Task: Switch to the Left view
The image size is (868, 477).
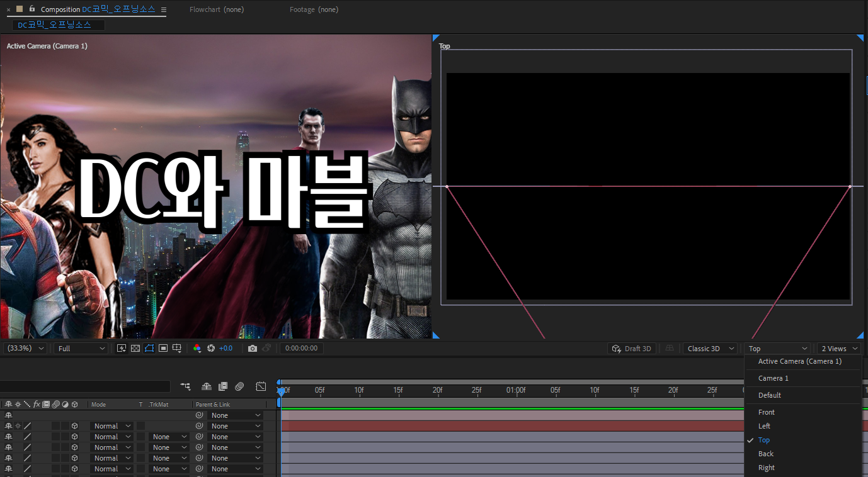Action: pyautogui.click(x=764, y=426)
